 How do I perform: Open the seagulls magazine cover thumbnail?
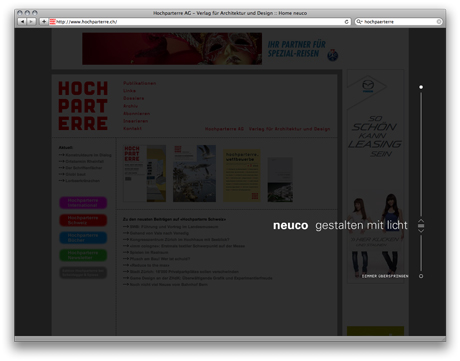point(194,173)
